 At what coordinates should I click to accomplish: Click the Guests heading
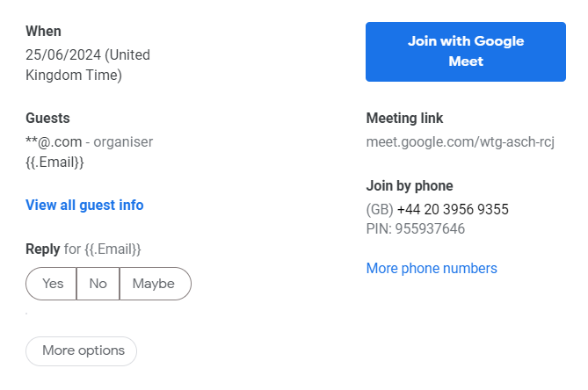(x=47, y=118)
